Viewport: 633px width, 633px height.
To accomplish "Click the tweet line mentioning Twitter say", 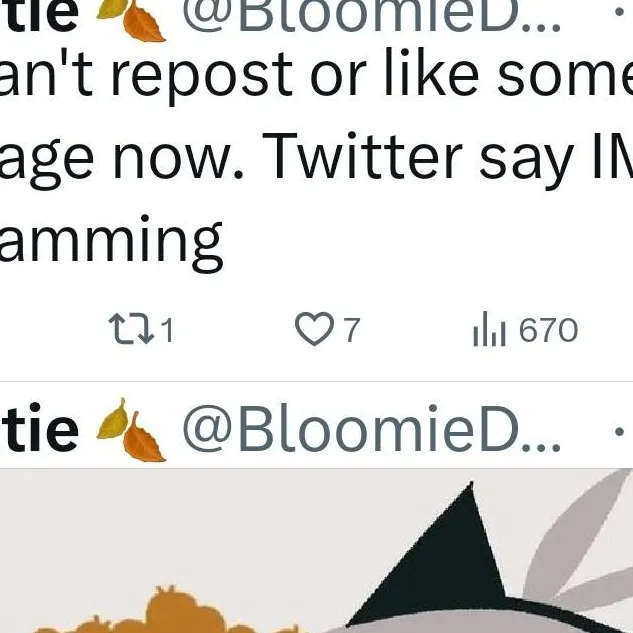I will click(316, 159).
